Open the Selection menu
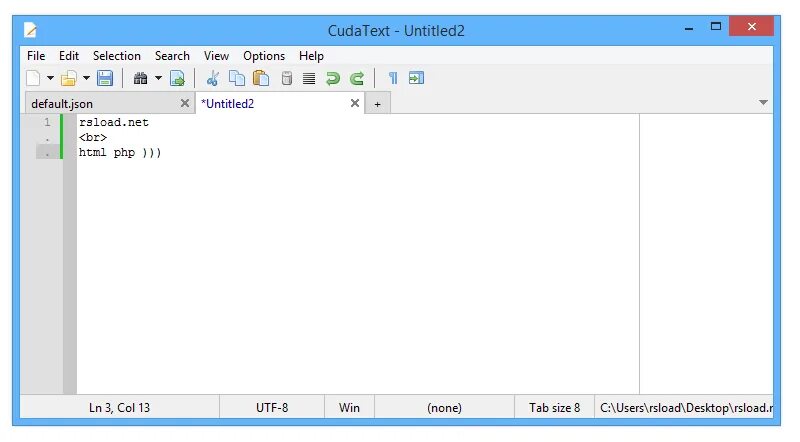The height and width of the screenshot is (442, 800). (117, 56)
